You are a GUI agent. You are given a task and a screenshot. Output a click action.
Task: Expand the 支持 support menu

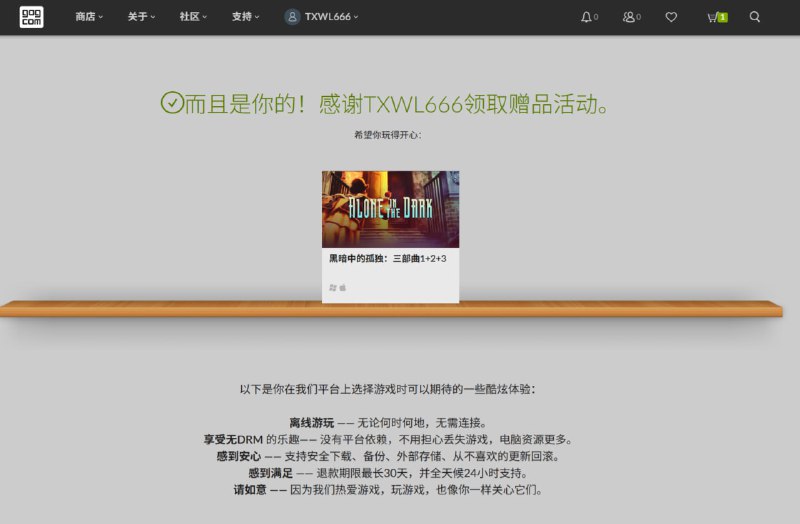click(245, 17)
